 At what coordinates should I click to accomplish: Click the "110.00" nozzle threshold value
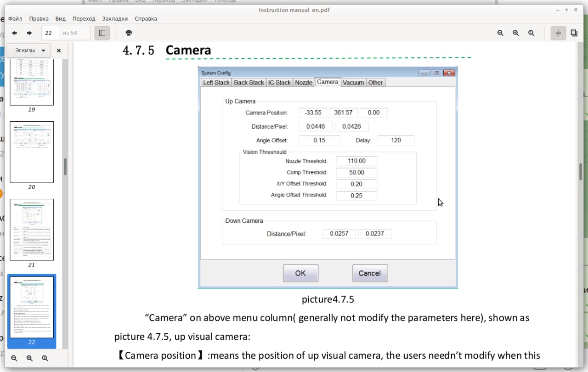356,161
